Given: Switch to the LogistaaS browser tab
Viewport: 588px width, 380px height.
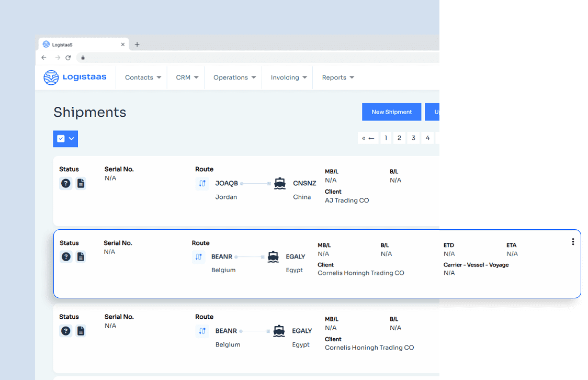Looking at the screenshot, I should 78,44.
